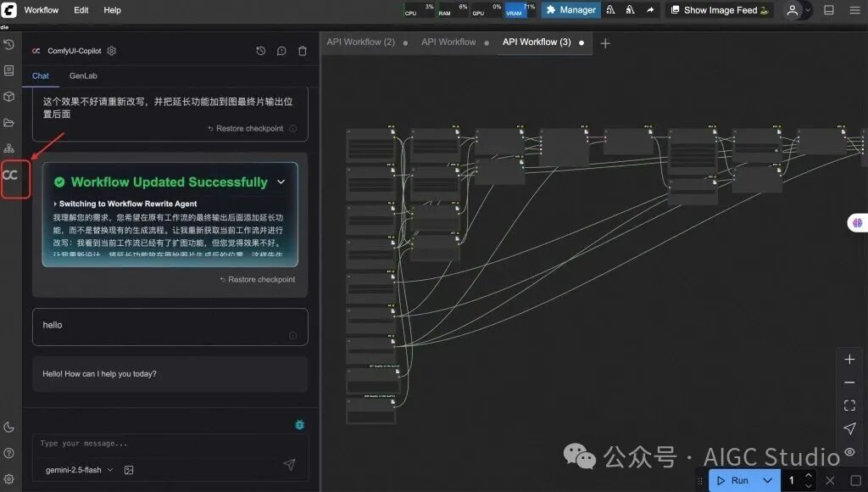868x492 pixels.
Task: Open the Help menu
Action: [112, 10]
